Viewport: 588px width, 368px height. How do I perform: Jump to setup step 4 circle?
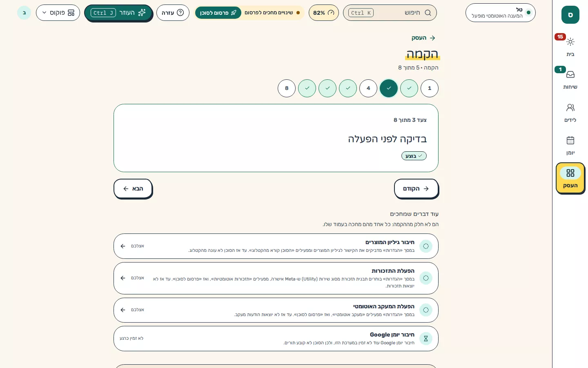tap(368, 88)
